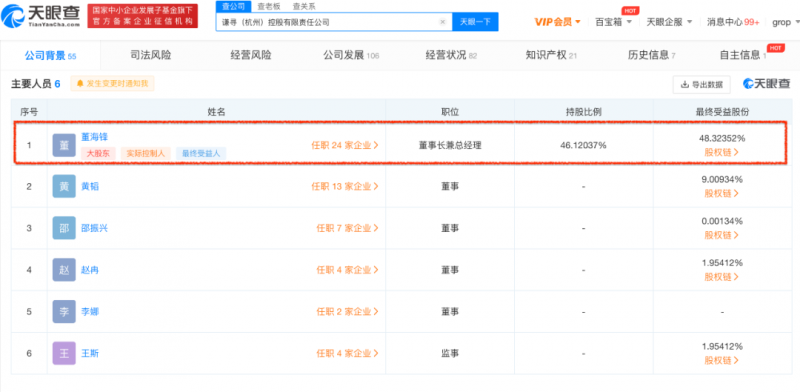Select 公司背景 tab
This screenshot has height=392, width=800.
point(50,56)
